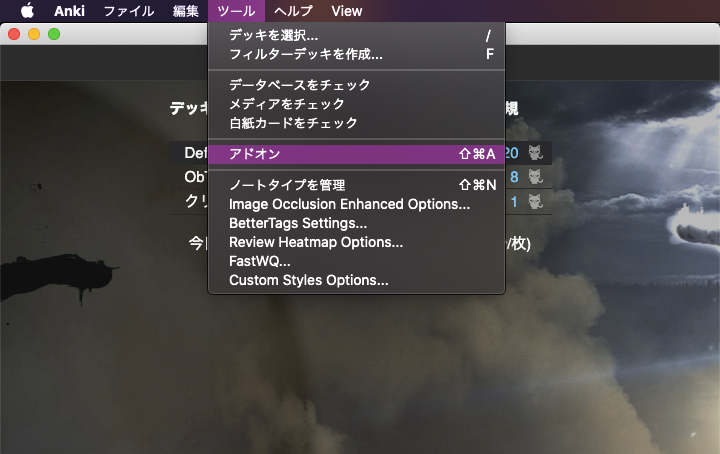Minimize Anki window with yellow button

coord(34,34)
